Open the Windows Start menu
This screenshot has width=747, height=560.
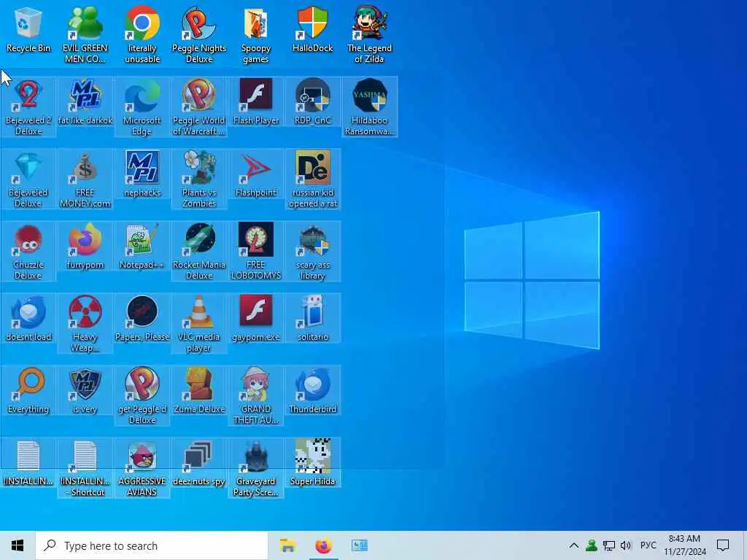pos(18,545)
